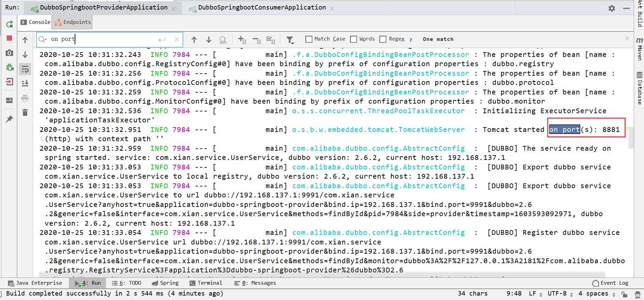Toggle soft-wrap in the console

coord(25,69)
